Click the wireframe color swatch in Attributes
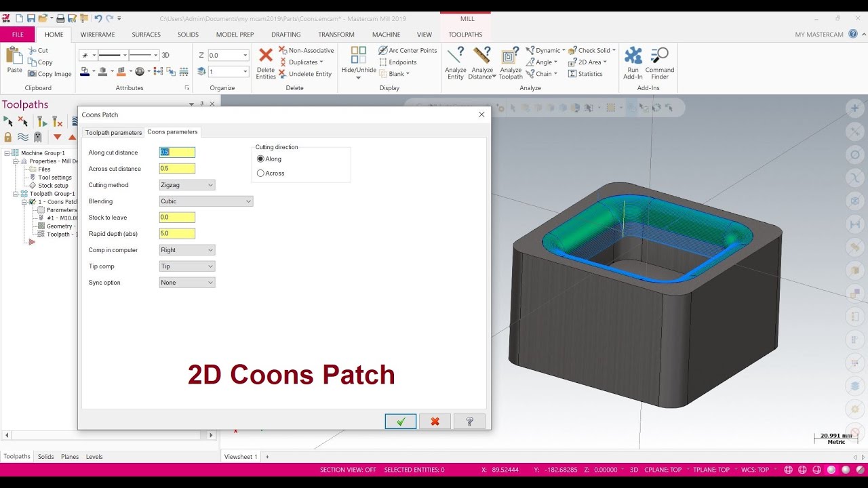 pyautogui.click(x=85, y=72)
